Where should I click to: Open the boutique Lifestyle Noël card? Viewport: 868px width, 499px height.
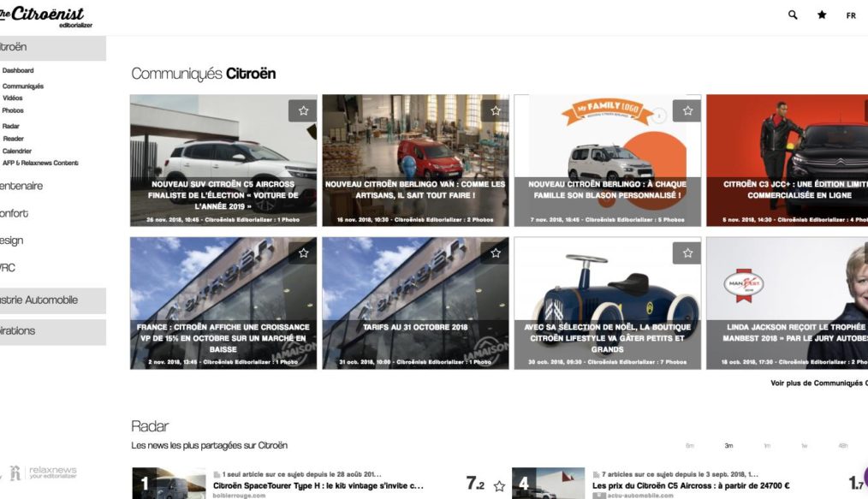(607, 303)
